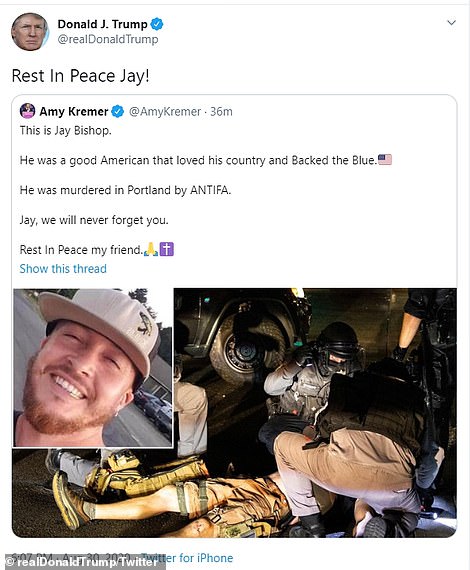Click the 'Rest In Peace Jay!' tweet text
The height and width of the screenshot is (570, 470).
tap(80, 76)
